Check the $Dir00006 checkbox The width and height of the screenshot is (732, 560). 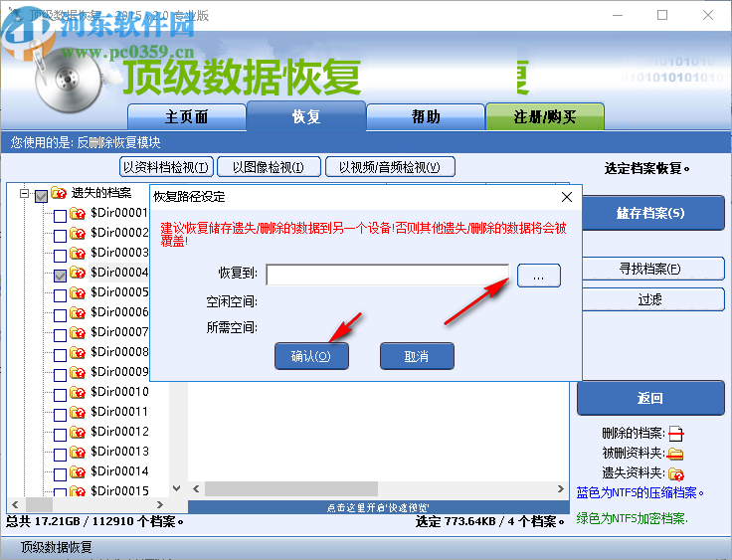pyautogui.click(x=60, y=315)
